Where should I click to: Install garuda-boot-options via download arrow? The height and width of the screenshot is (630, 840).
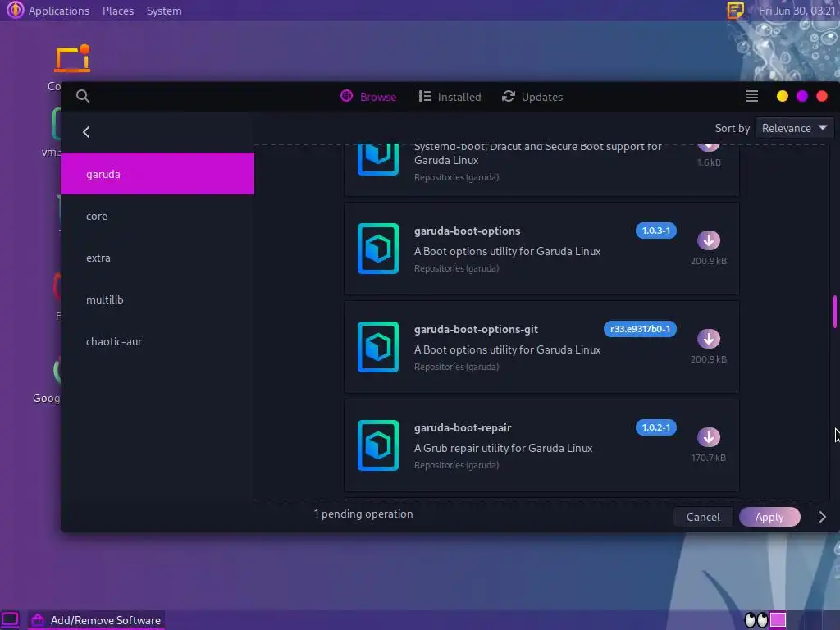point(708,240)
